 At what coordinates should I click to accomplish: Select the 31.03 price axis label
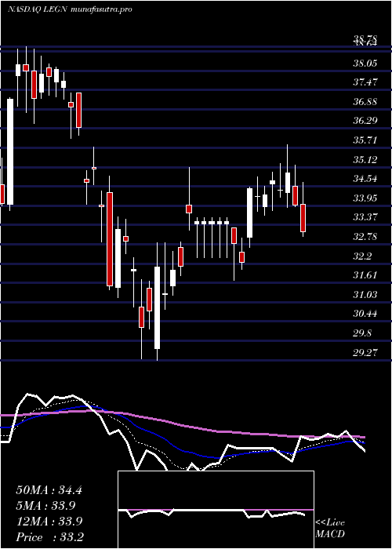click(365, 295)
